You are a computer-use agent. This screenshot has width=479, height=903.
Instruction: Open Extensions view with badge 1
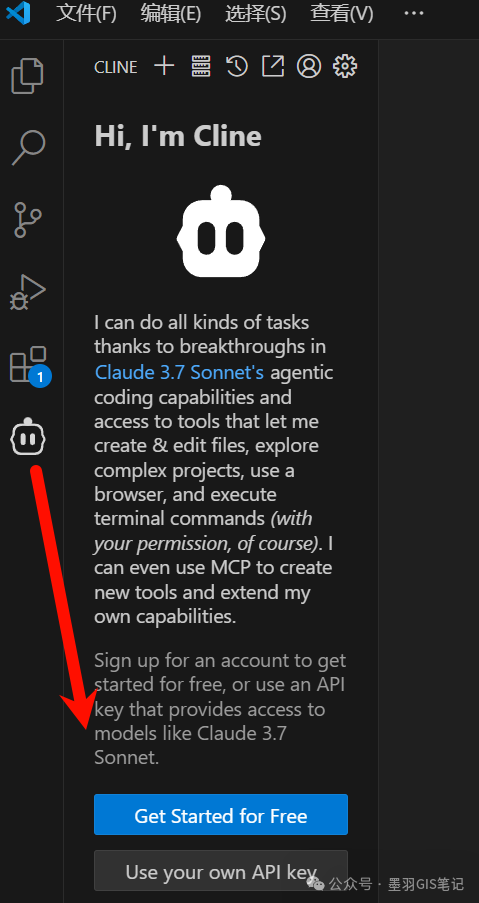[30, 366]
